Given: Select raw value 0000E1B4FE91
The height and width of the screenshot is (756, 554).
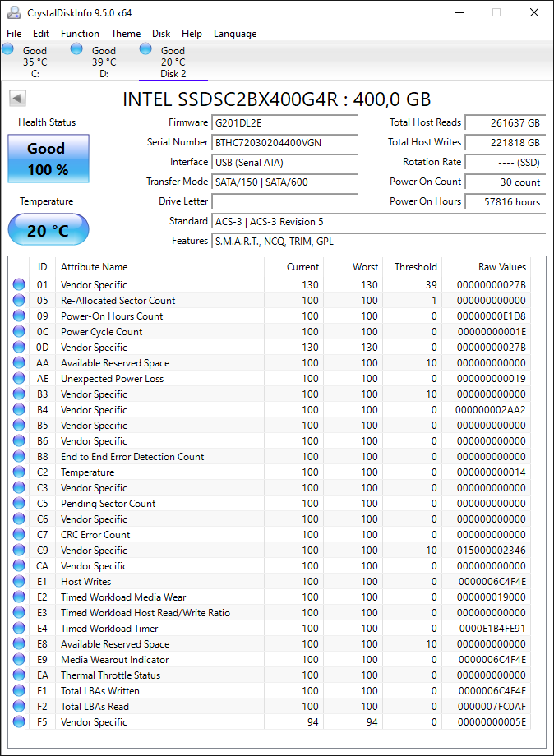Looking at the screenshot, I should pos(492,629).
